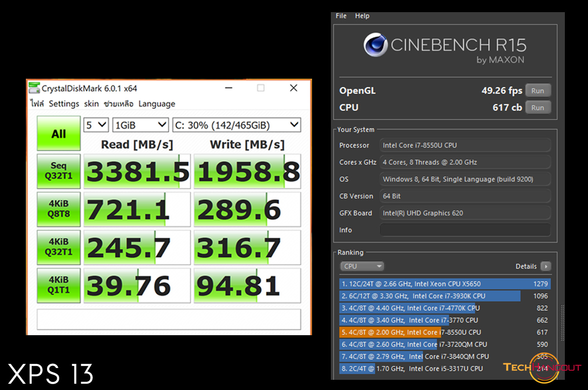Click 4KiB Q8T8 write result 289.6
Viewport: 588px width, 390px height.
(247, 209)
